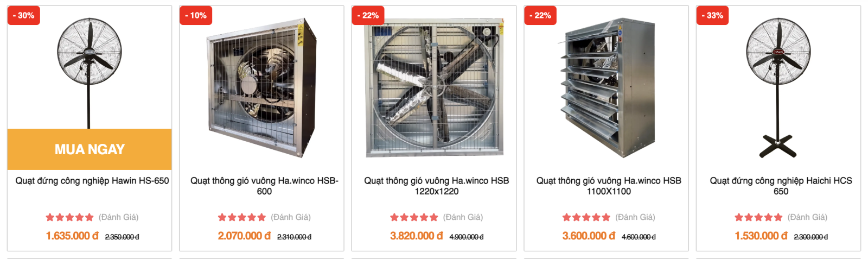Click the 3.820.000 đ price
The image size is (868, 259).
[x=416, y=236]
